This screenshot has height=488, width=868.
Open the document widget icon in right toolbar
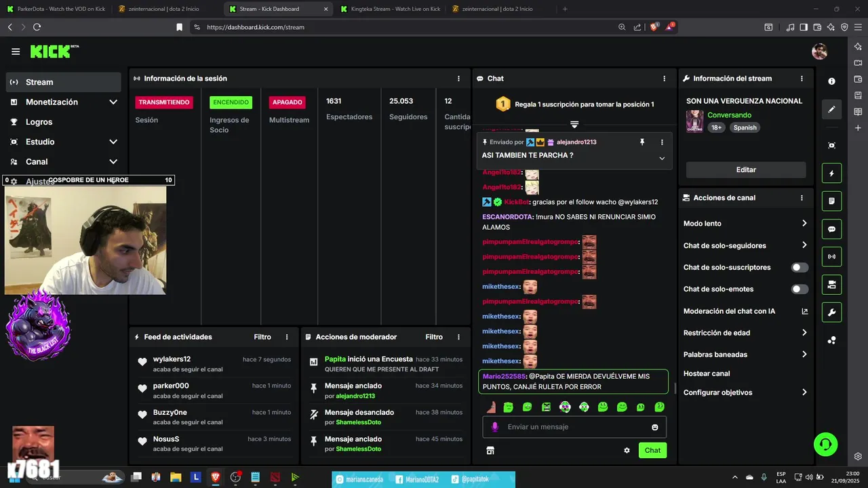(831, 201)
